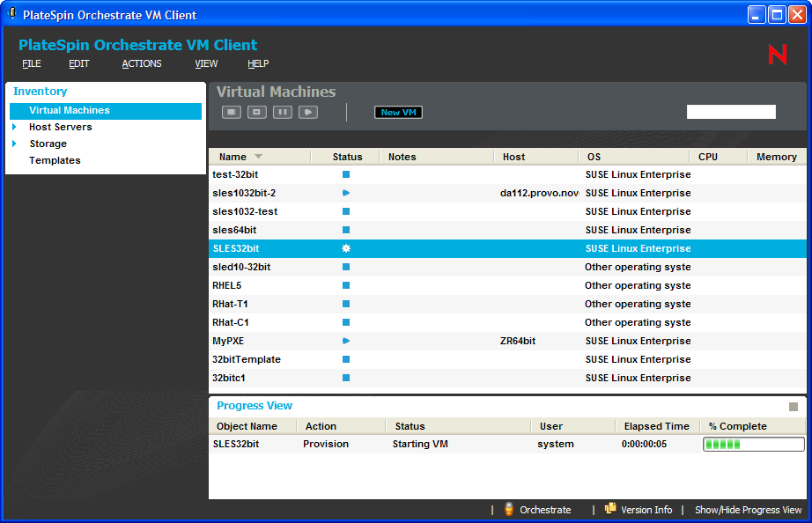
Task: Click the SLES32bit provisioning progress bar
Action: pyautogui.click(x=753, y=445)
